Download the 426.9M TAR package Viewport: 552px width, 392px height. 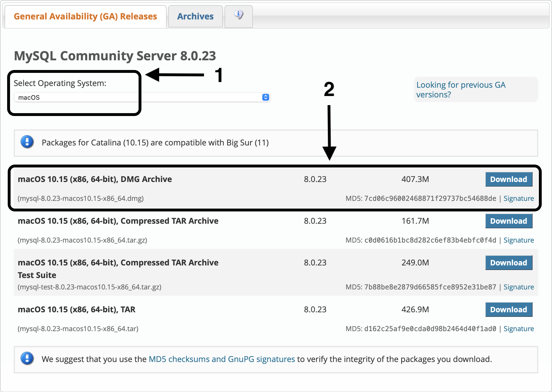(x=509, y=310)
